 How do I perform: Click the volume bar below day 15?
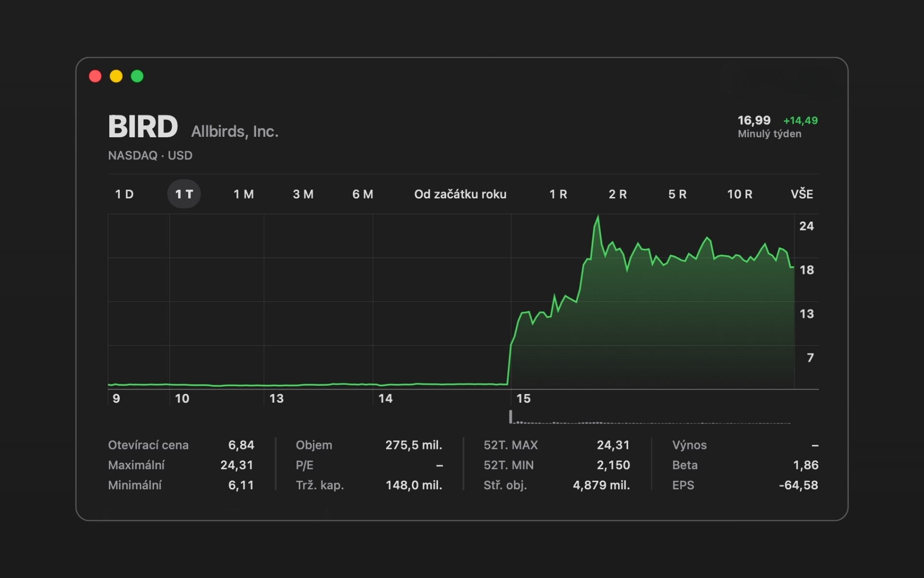(511, 417)
